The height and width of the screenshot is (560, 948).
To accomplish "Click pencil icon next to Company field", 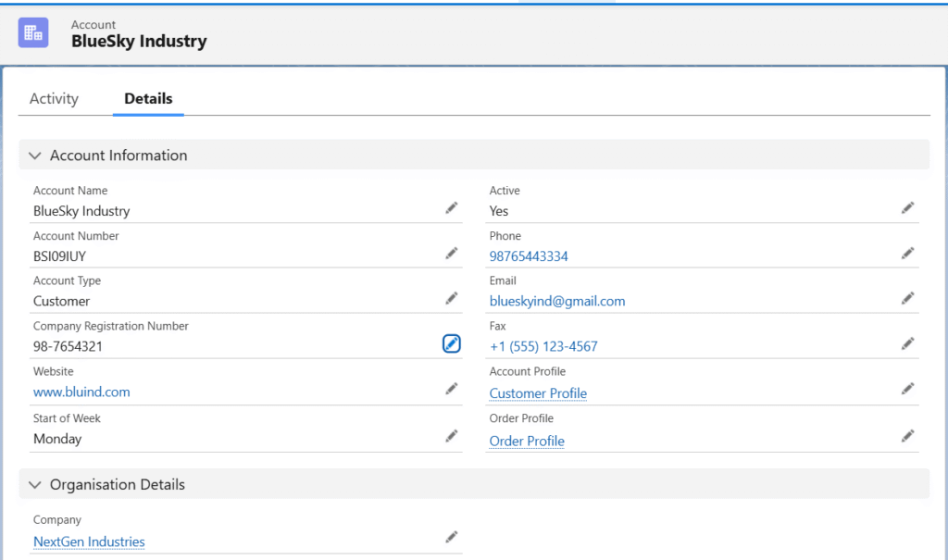I will coord(451,537).
